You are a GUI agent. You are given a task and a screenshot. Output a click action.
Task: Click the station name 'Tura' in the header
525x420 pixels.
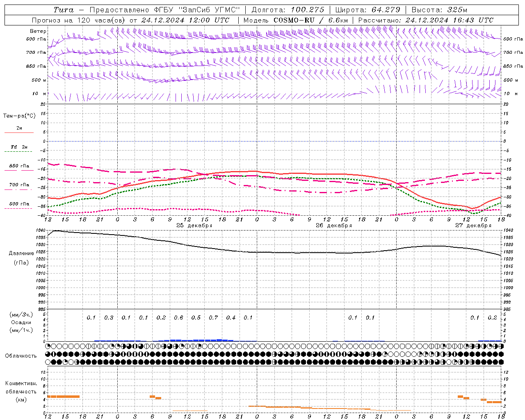pos(64,10)
